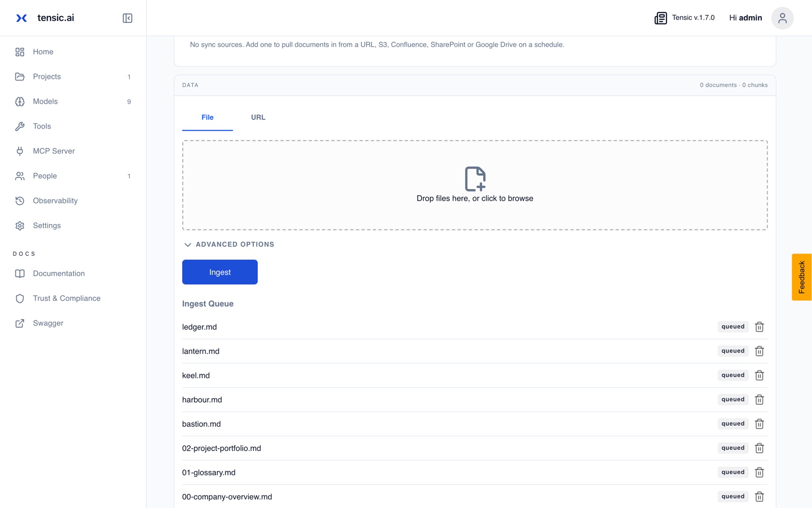This screenshot has height=508, width=812.
Task: Click the queued badge for ledger.md
Action: pyautogui.click(x=733, y=327)
